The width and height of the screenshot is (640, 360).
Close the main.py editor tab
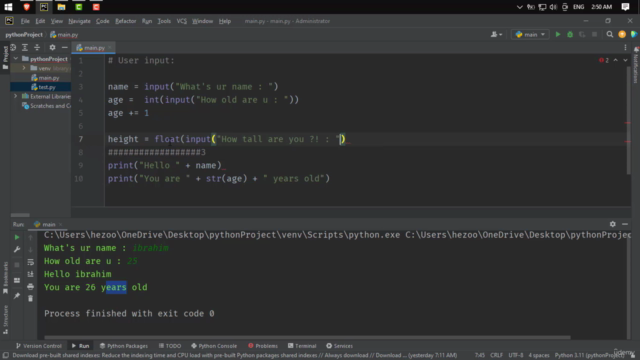point(110,48)
